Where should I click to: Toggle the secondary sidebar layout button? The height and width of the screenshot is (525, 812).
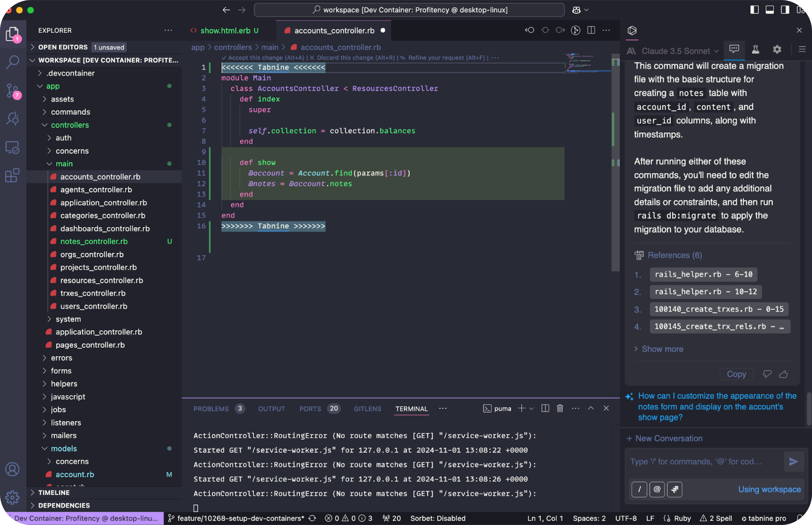785,10
